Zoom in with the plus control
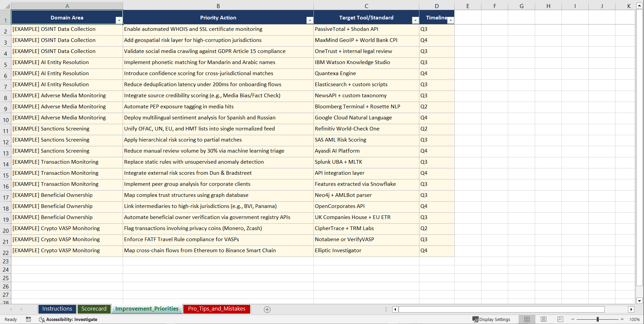This screenshot has width=644, height=324. [622, 319]
